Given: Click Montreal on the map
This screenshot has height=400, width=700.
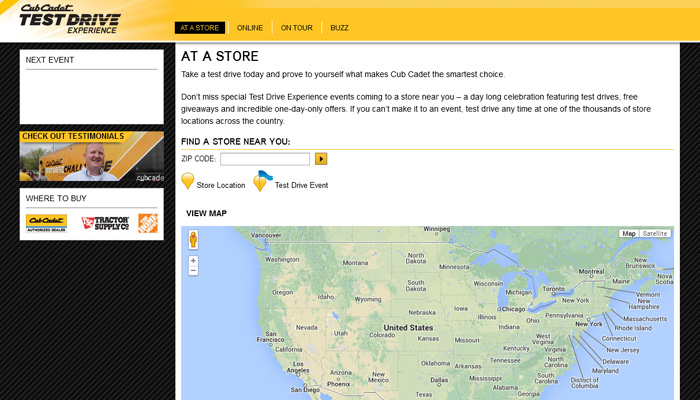Looking at the screenshot, I should [x=592, y=271].
